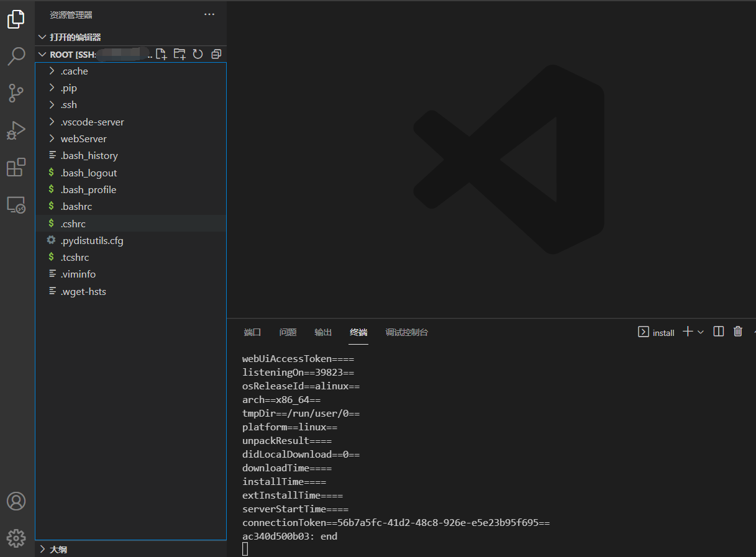Click the tmpDir==/run/user/0== terminal line
The height and width of the screenshot is (557, 756).
[301, 414]
